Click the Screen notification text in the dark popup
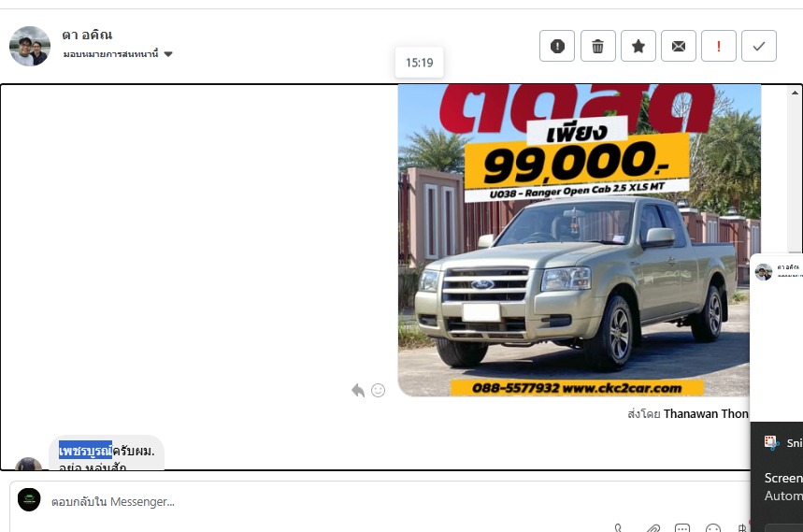This screenshot has height=532, width=803. [783, 478]
